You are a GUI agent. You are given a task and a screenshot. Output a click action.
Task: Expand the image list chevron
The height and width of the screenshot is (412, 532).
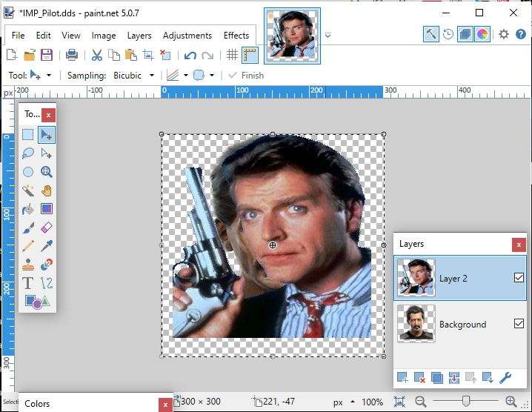tap(327, 35)
